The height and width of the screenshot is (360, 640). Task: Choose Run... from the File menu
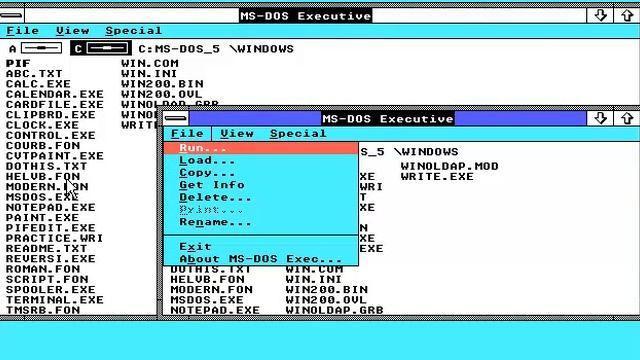[261, 148]
